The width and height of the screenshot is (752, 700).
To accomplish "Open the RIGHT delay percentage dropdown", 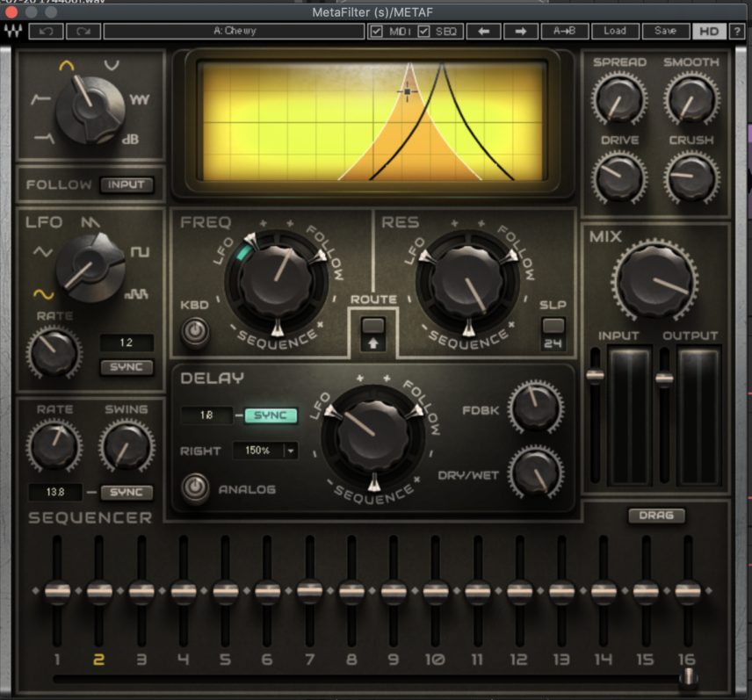I will [291, 451].
